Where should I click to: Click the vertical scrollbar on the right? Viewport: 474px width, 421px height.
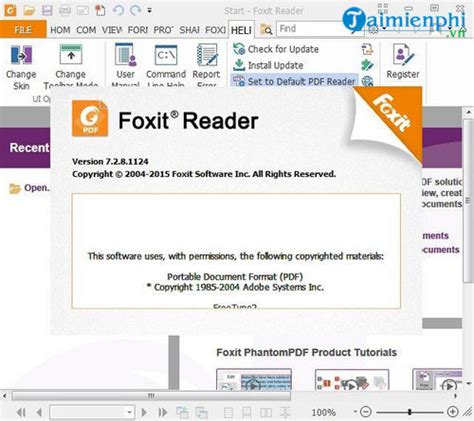(x=469, y=200)
